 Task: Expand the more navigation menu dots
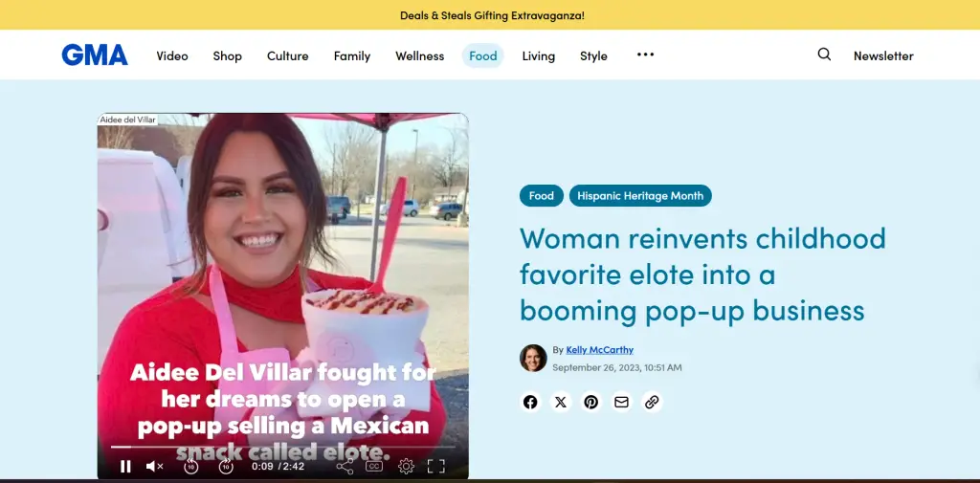tap(645, 55)
